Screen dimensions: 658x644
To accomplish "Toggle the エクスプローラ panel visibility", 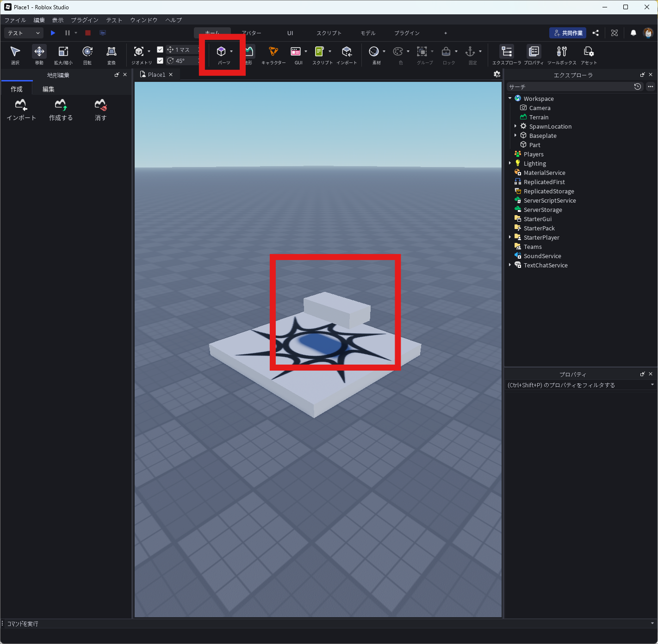I will pos(507,54).
